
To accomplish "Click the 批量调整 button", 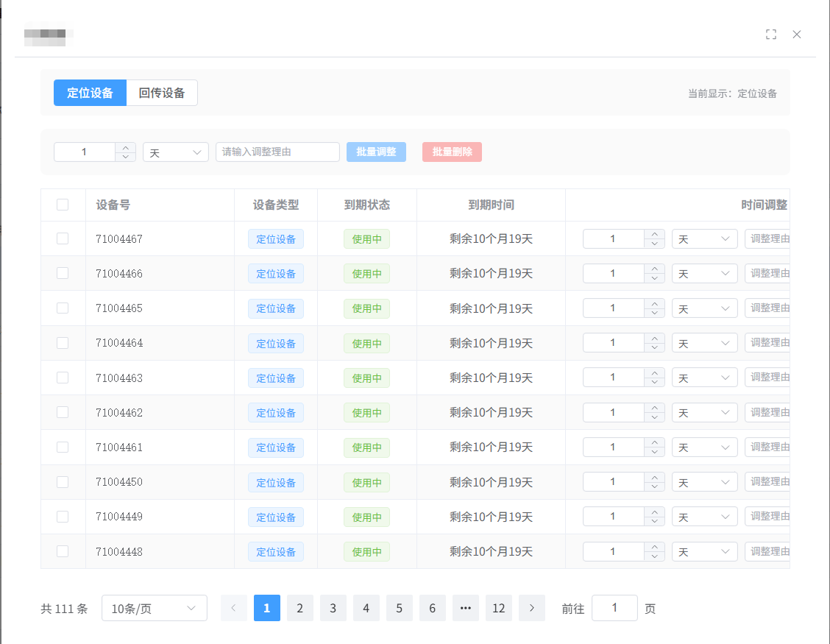I will tap(376, 152).
